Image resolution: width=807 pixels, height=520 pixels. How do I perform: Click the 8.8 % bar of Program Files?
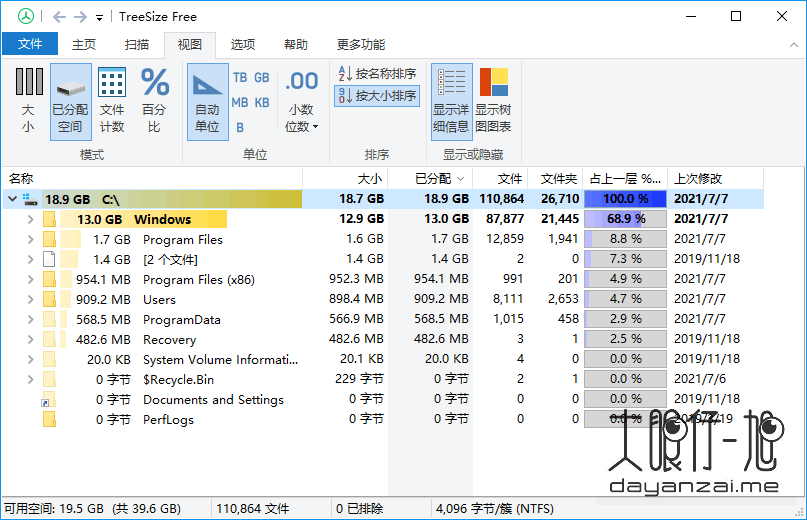625,239
